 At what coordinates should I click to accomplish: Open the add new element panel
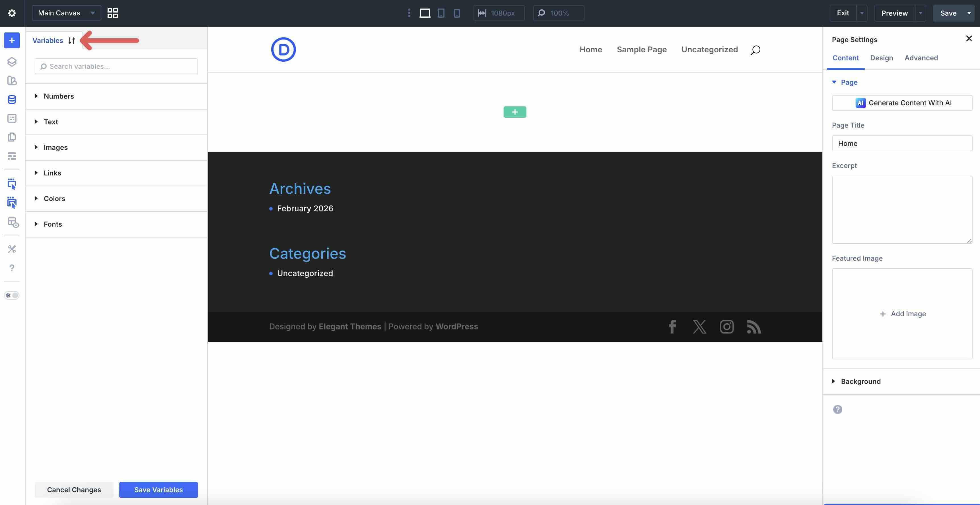[x=12, y=40]
